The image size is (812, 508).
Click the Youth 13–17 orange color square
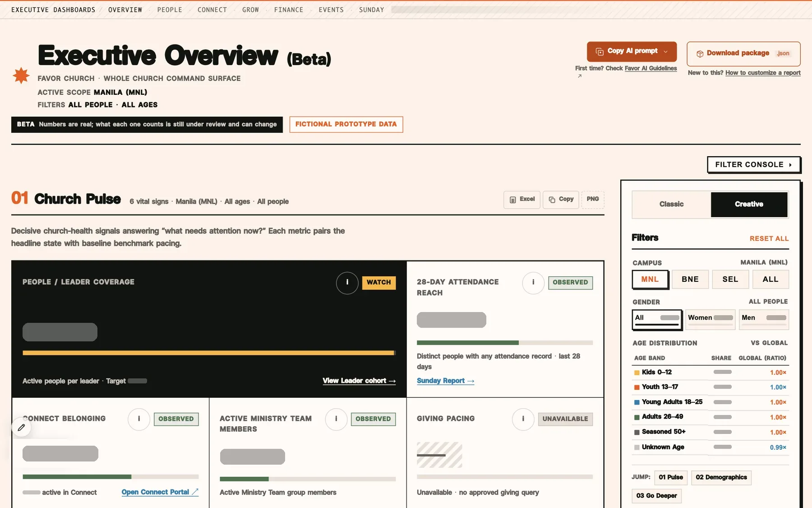pyautogui.click(x=637, y=387)
